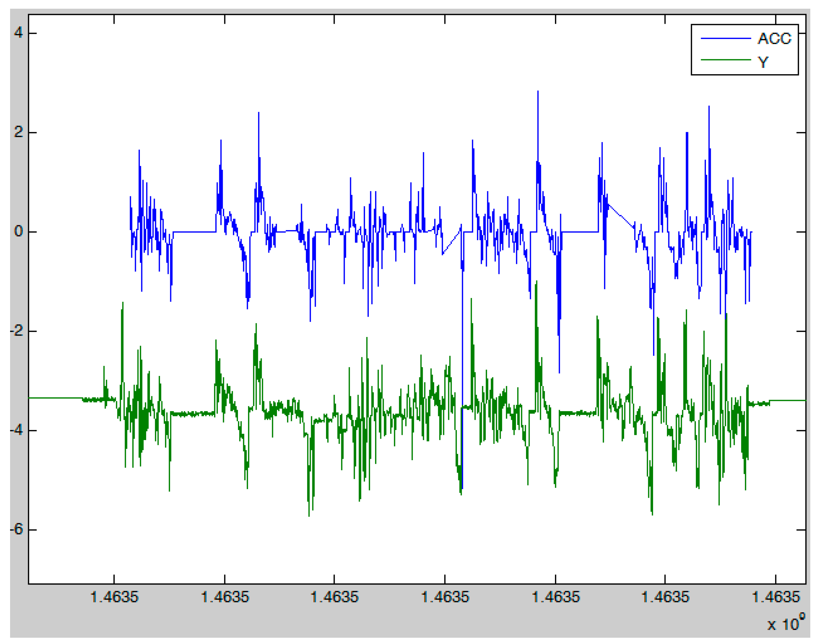Viewport: 819px width, 644px height.
Task: Click the blue line sample in legend
Action: tap(725, 38)
